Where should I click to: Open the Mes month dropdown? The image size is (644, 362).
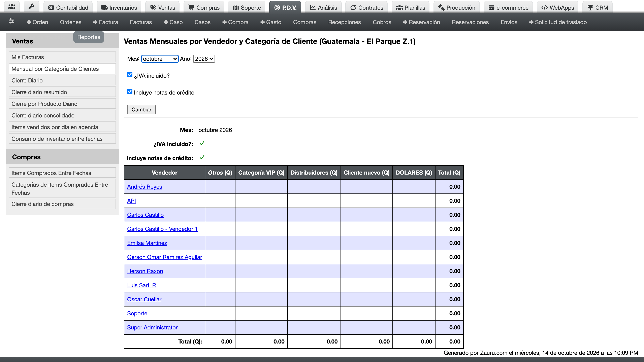160,59
